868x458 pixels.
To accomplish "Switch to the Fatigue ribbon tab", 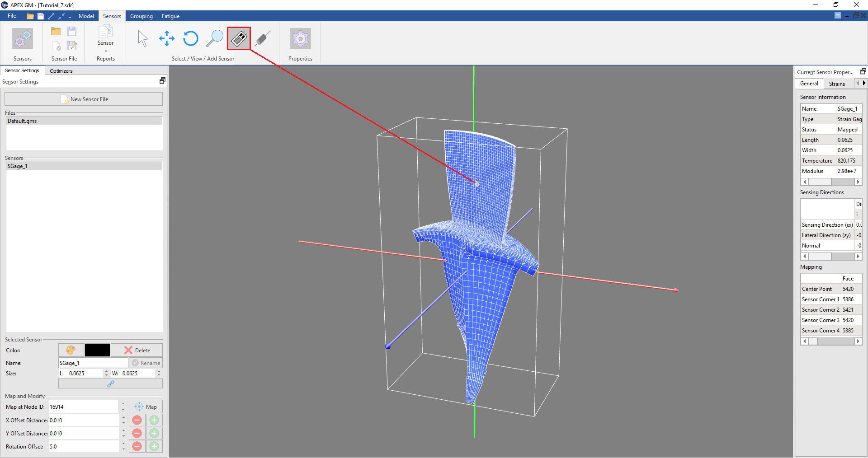I will [171, 16].
